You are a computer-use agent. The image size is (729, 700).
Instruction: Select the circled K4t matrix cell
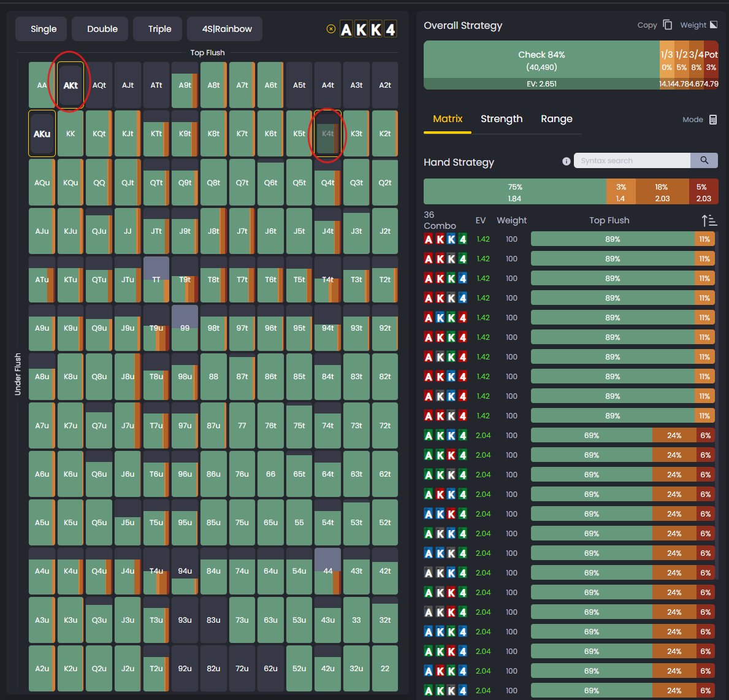pyautogui.click(x=327, y=134)
